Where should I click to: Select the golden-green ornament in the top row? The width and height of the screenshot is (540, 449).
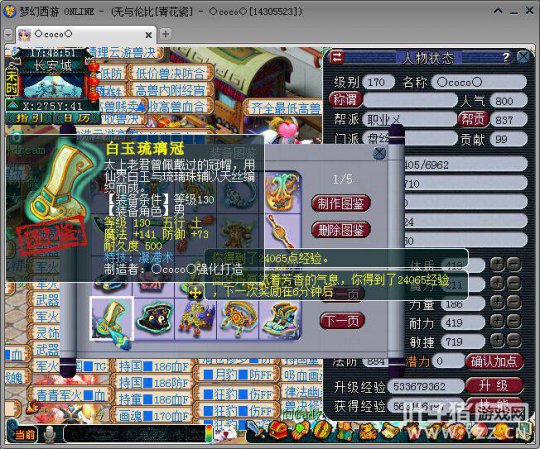(x=282, y=191)
